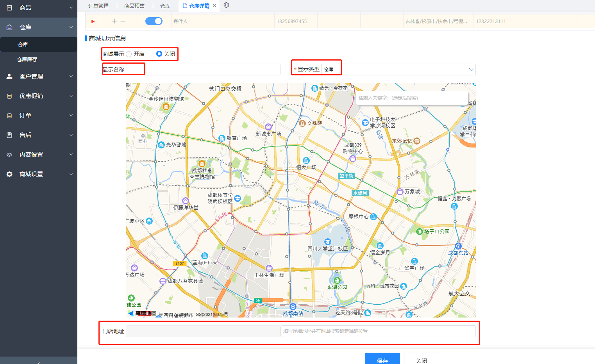Expand the 客户管理 sidebar menu

pyautogui.click(x=71, y=76)
